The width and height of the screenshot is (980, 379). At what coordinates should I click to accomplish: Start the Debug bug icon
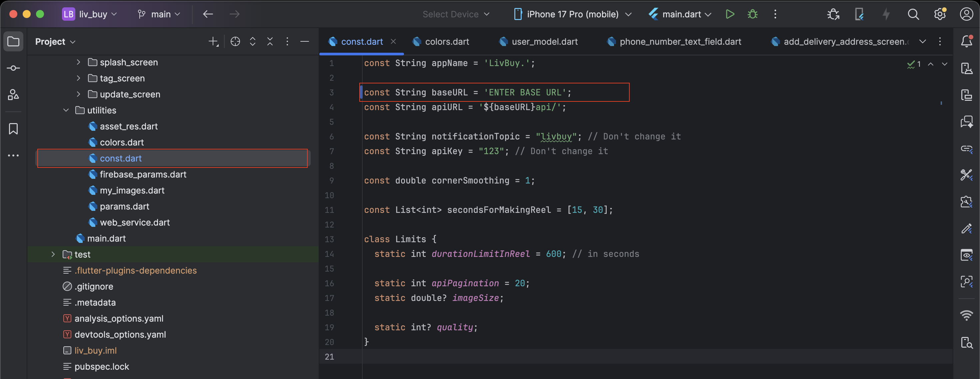tap(752, 14)
